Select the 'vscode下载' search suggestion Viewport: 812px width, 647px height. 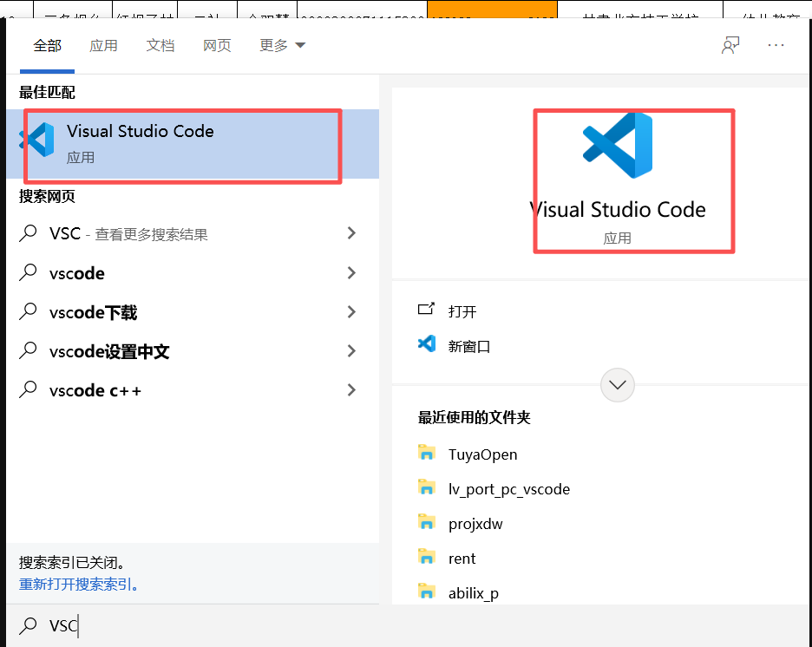click(193, 312)
